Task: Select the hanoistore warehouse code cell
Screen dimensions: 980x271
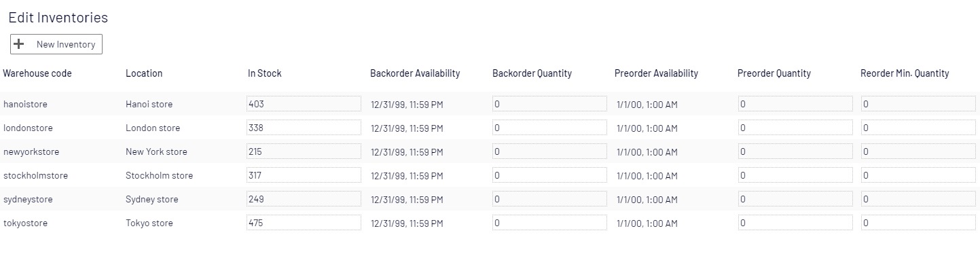Action: pyautogui.click(x=25, y=105)
